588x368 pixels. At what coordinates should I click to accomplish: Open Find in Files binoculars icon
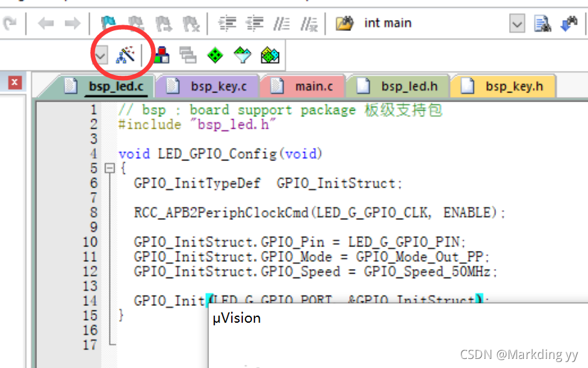click(x=345, y=23)
